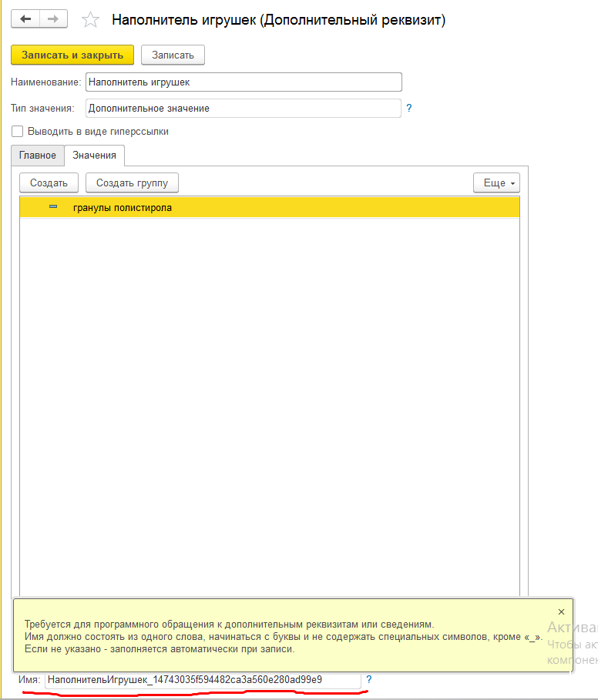
Task: Select the гранулы полистирола row
Action: coord(270,208)
